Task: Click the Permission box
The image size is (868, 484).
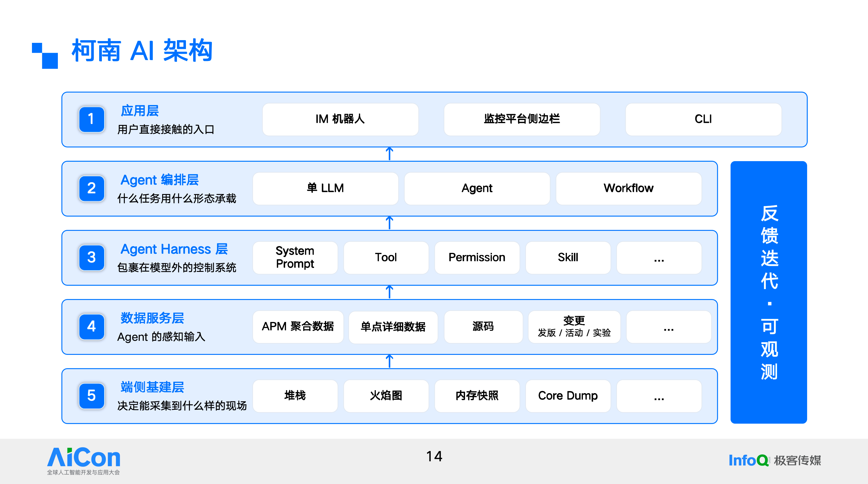Action: [477, 258]
